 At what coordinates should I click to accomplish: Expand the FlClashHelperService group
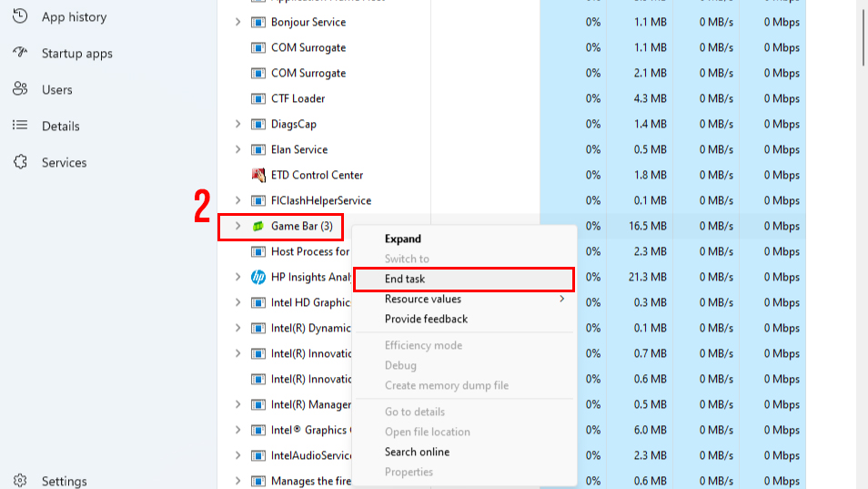coord(237,200)
